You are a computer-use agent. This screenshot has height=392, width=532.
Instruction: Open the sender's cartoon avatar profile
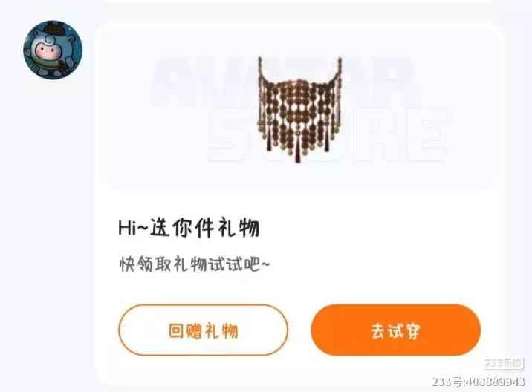pos(53,50)
